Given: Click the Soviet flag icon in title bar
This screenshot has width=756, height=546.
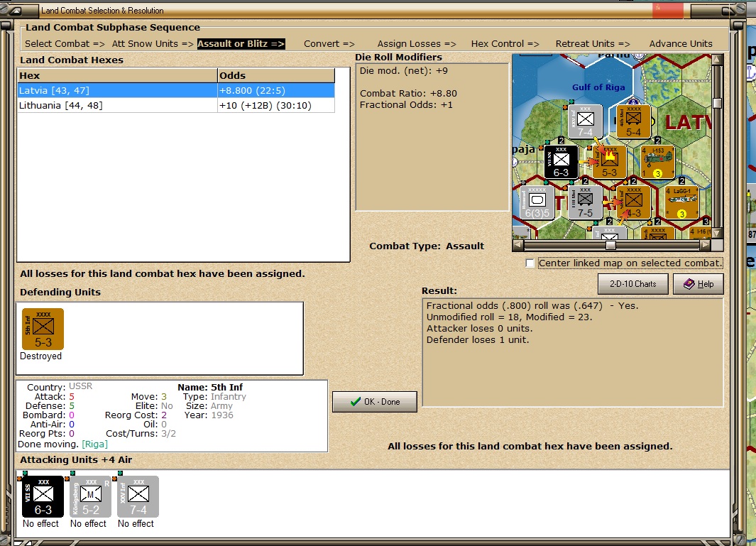Looking at the screenshot, I should [668, 10].
